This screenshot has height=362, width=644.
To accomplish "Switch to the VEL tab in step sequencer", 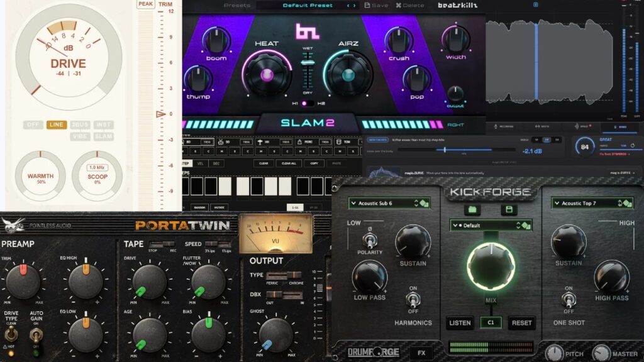I will (201, 163).
